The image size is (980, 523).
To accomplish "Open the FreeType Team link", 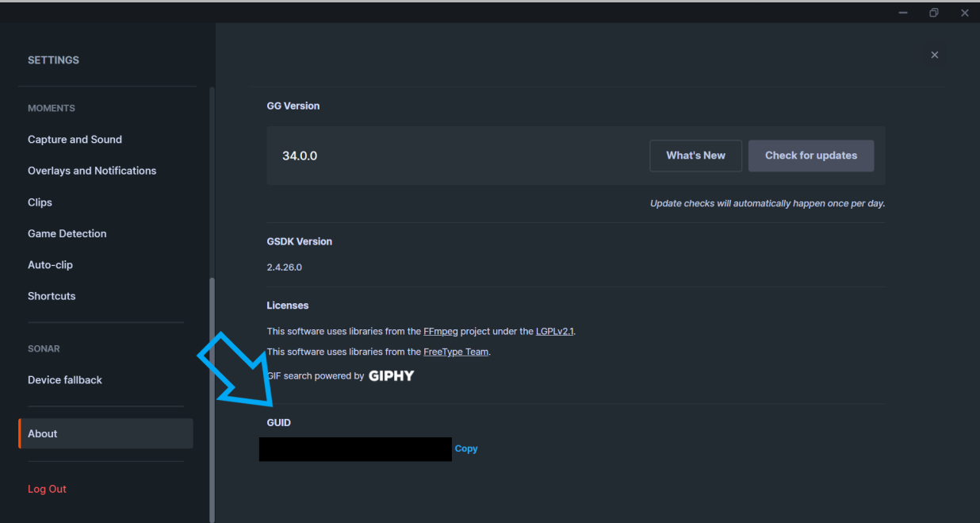I will point(456,352).
